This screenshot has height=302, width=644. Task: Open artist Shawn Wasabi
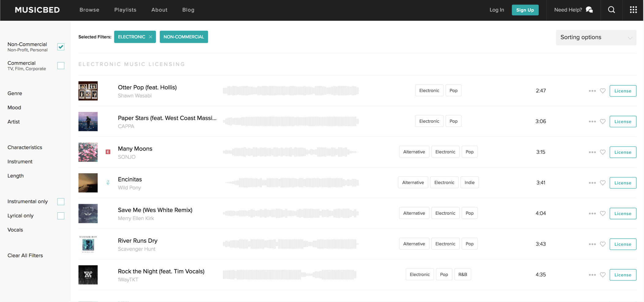click(135, 95)
